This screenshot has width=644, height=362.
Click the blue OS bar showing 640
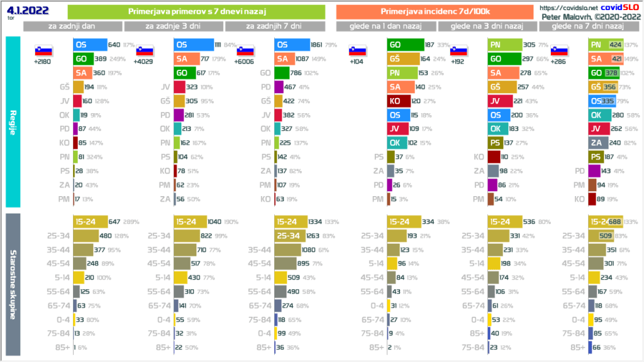point(89,45)
